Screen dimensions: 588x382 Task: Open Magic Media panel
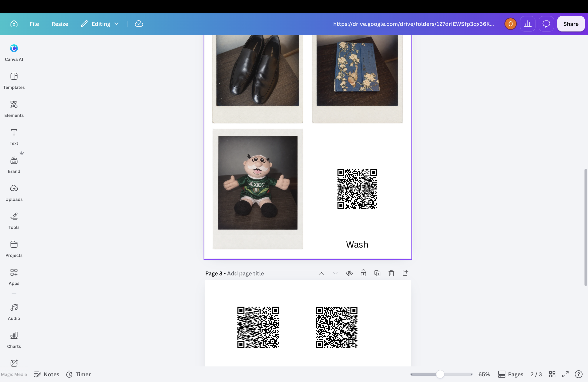coord(14,368)
